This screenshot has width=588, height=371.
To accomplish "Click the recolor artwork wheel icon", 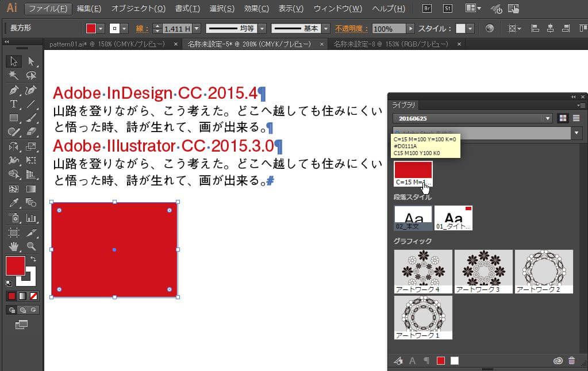I will (x=489, y=28).
